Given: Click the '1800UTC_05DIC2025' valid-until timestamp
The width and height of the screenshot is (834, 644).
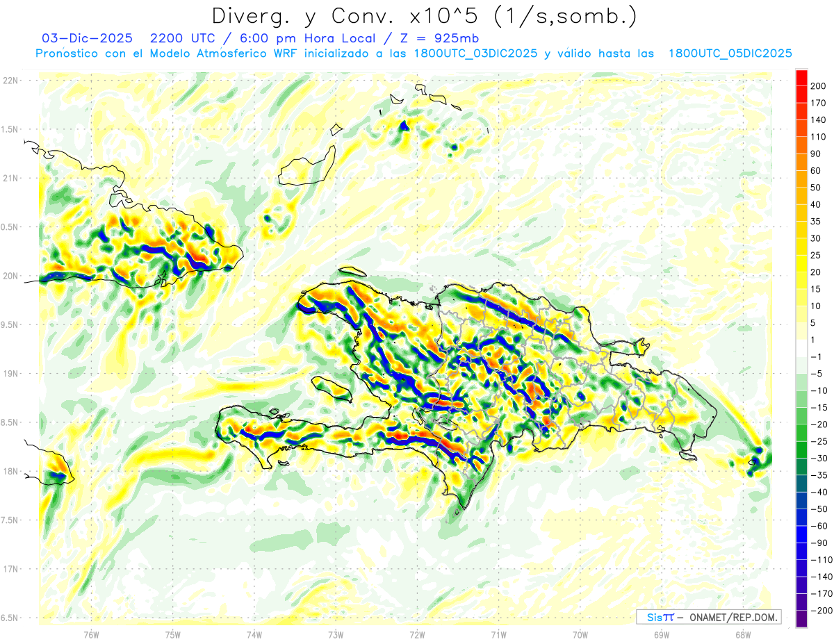Looking at the screenshot, I should [730, 53].
